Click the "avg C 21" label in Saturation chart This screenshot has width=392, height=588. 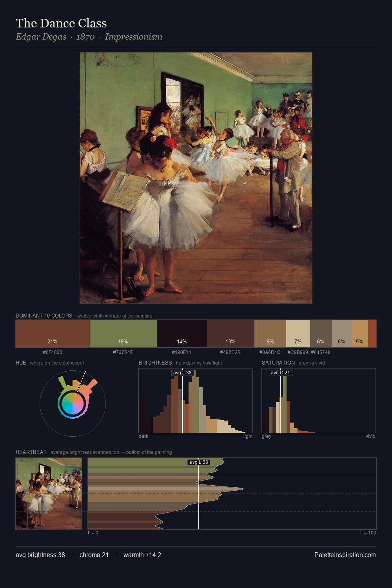tap(280, 373)
